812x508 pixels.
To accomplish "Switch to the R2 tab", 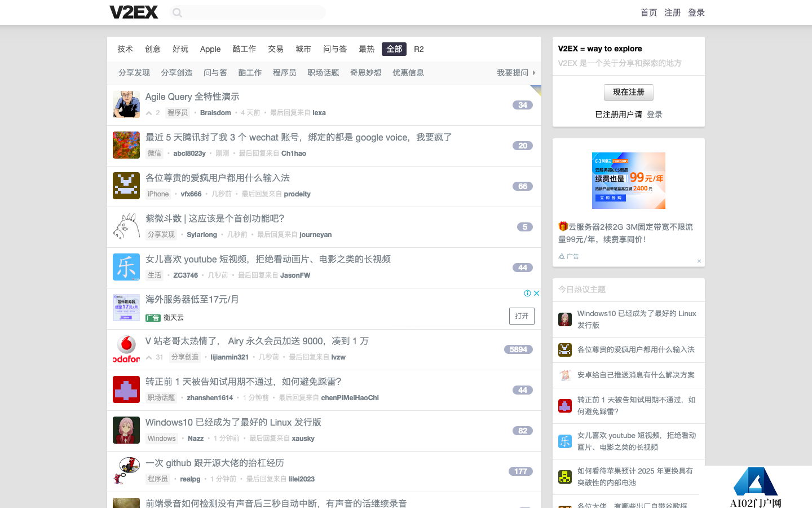I will [419, 49].
